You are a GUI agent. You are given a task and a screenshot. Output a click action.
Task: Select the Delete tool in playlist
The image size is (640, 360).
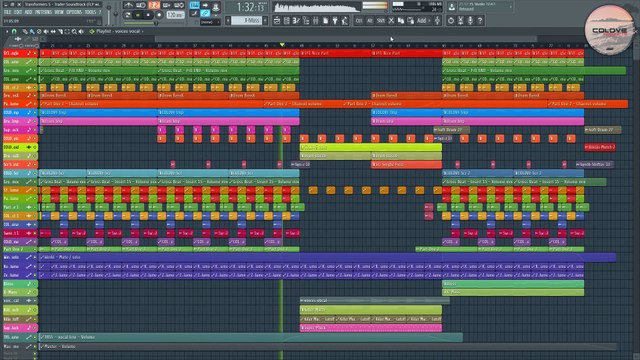tap(39, 31)
